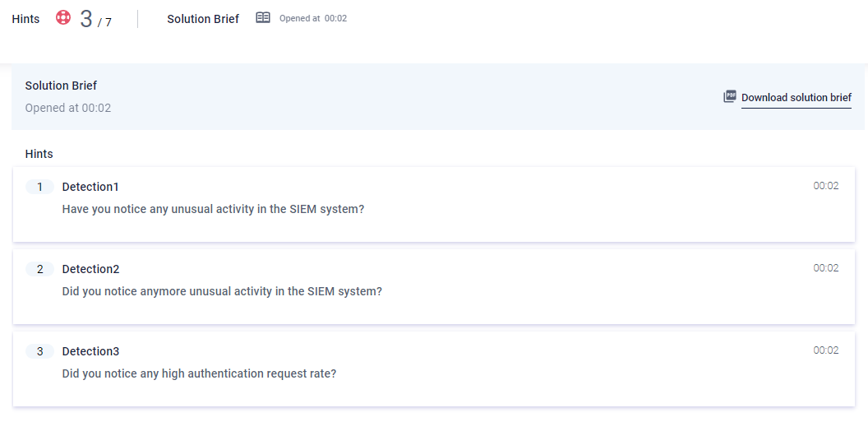Click the Detection3 timestamp 00:02

pyautogui.click(x=825, y=350)
